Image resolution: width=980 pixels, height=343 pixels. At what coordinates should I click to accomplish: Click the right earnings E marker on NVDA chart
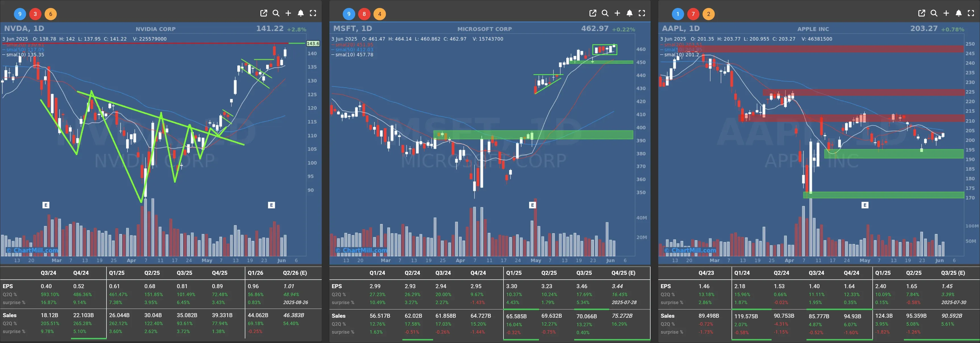point(271,205)
